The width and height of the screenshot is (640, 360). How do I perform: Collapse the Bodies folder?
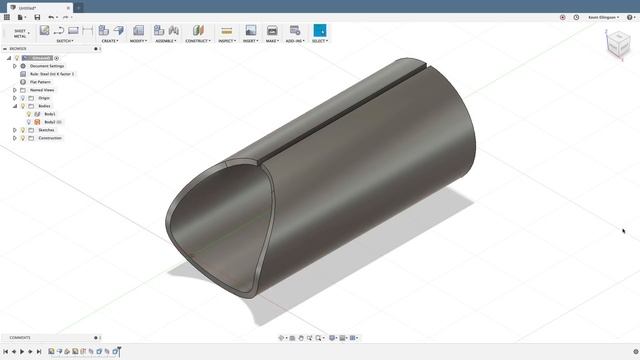(15, 106)
